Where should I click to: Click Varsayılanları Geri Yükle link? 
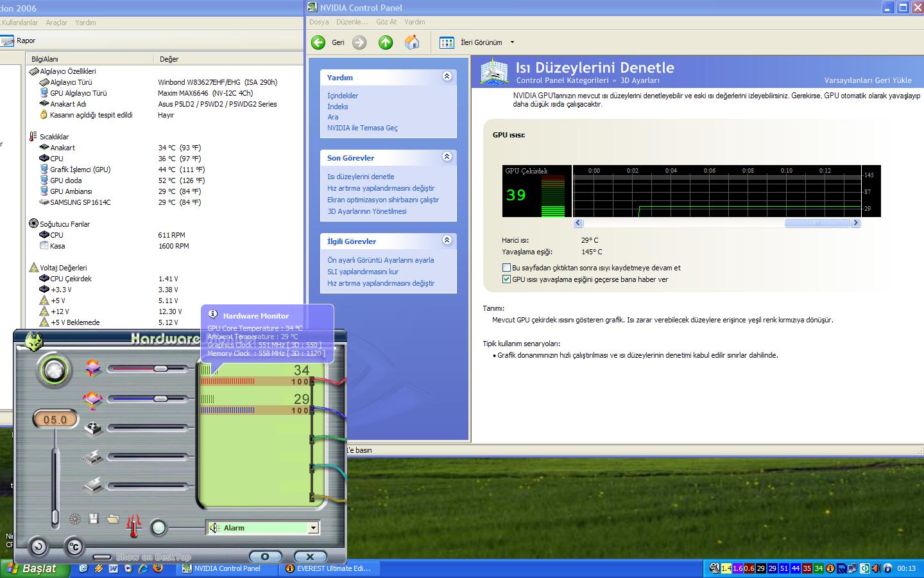pyautogui.click(x=868, y=80)
